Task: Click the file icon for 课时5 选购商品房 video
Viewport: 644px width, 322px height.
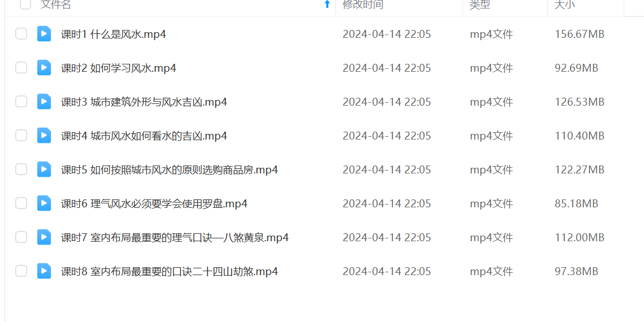Action: 44,169
